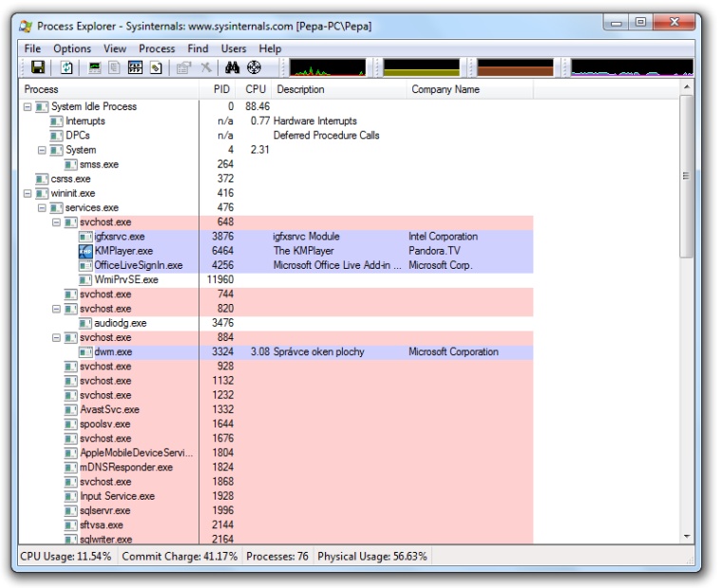
Task: Click the Properties toolbar icon
Action: click(183, 67)
